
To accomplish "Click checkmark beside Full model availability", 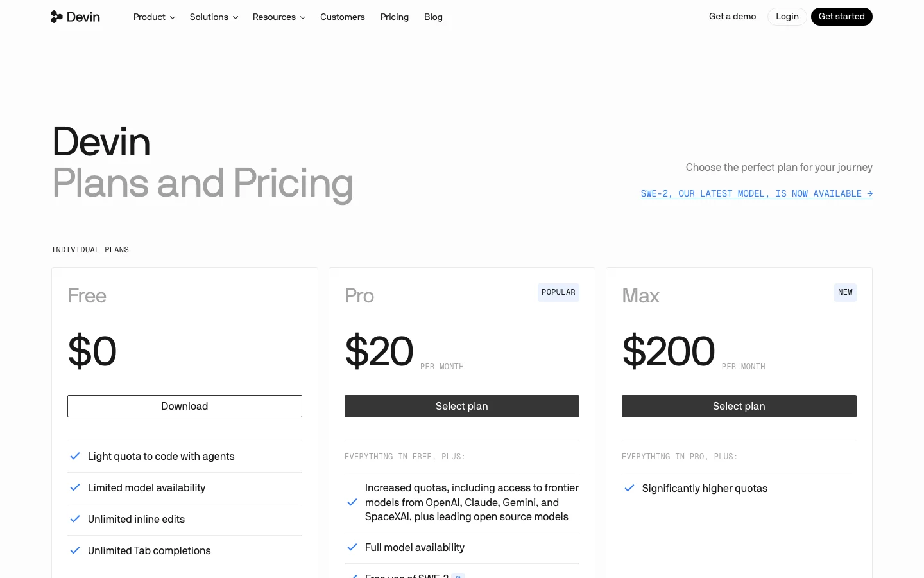I will [352, 547].
